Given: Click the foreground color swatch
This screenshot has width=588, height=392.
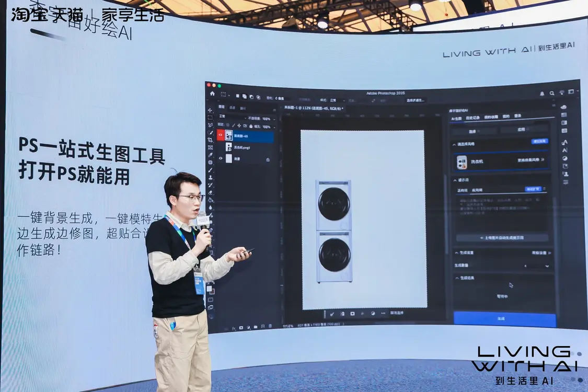Looking at the screenshot, I should [209, 287].
